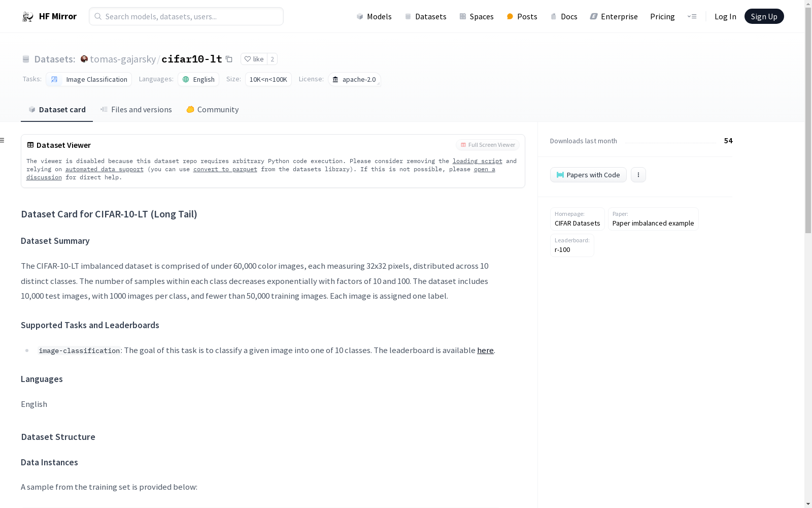Open the loading script link
The height and width of the screenshot is (508, 812).
coord(477,161)
